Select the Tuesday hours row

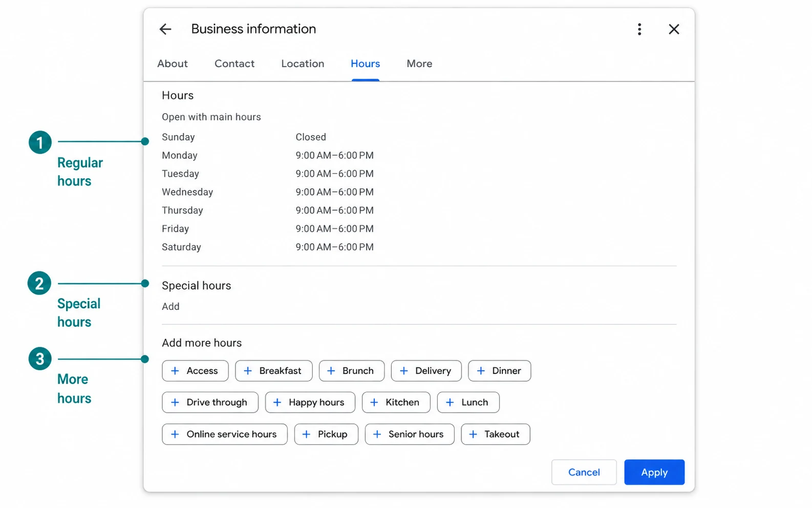click(268, 174)
